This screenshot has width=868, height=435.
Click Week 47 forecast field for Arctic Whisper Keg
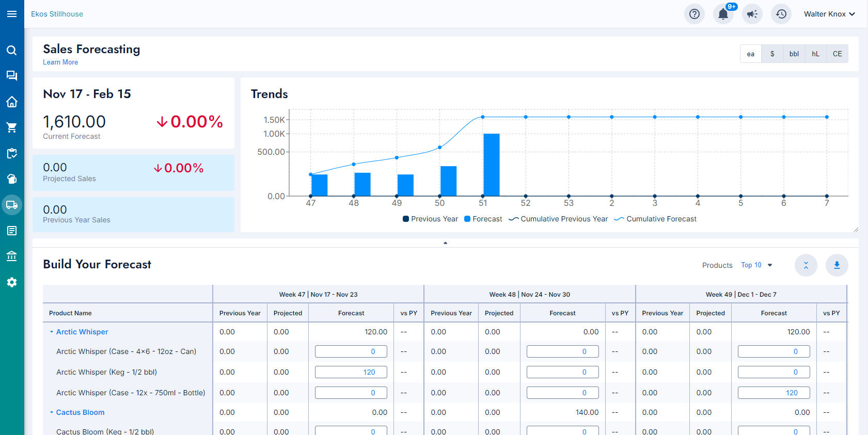coord(351,372)
